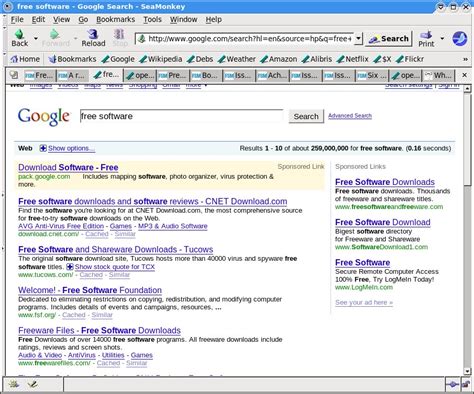Image resolution: width=474 pixels, height=394 pixels.
Task: Switch to the 'Ach...' tab
Action: pyautogui.click(x=273, y=75)
